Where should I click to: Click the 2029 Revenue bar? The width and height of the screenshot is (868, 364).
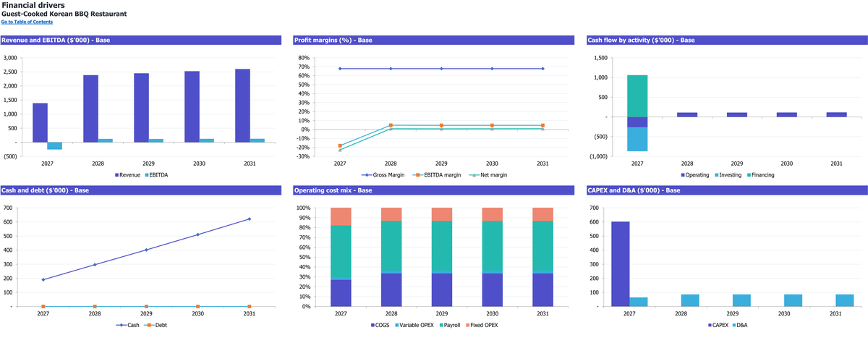tap(141, 108)
